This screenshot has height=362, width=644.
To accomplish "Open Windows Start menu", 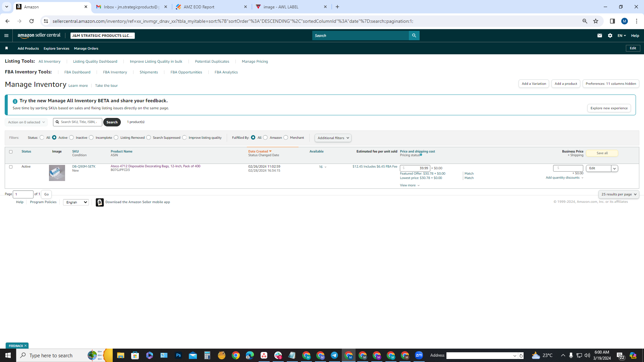I will (8, 355).
